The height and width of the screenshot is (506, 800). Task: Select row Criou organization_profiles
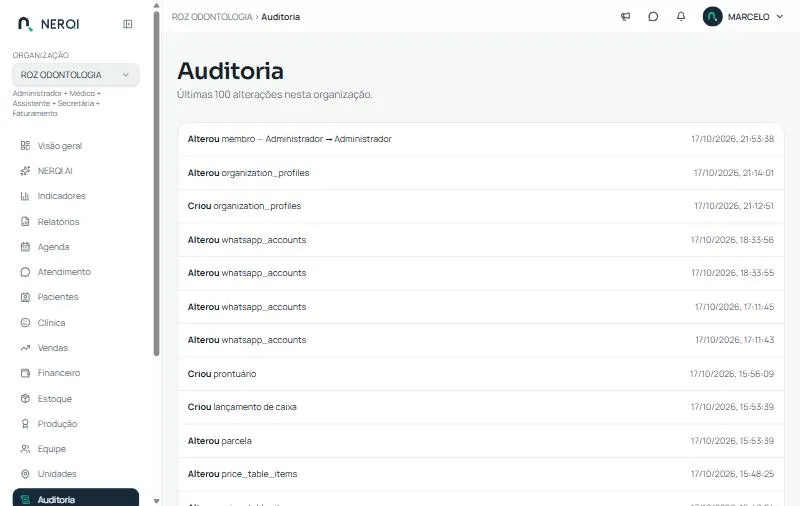pyautogui.click(x=481, y=206)
